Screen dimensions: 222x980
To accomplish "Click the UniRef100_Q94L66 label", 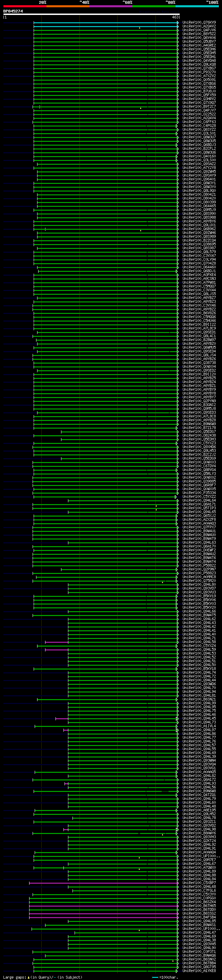I will click(199, 612).
